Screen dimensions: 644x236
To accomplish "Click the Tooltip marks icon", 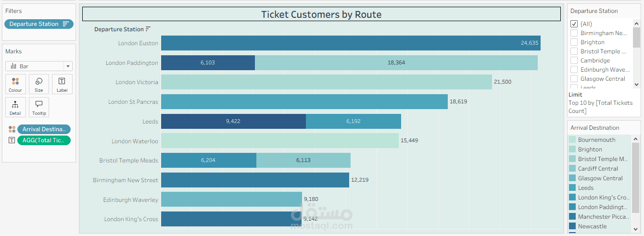I will coord(39,107).
